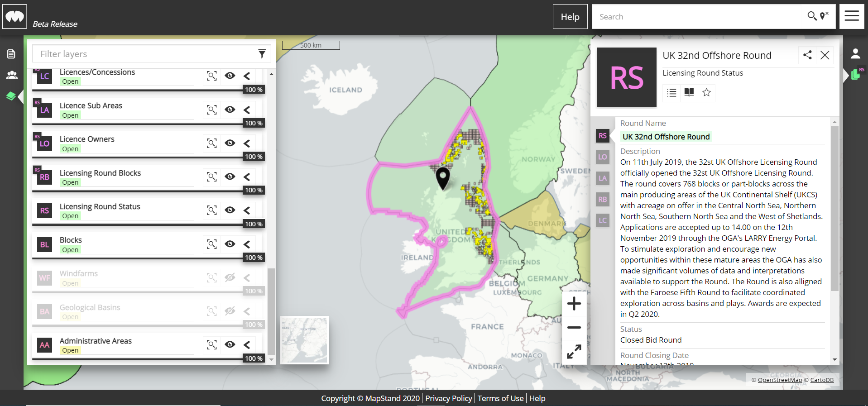Click the MapStand logo icon

tap(15, 17)
